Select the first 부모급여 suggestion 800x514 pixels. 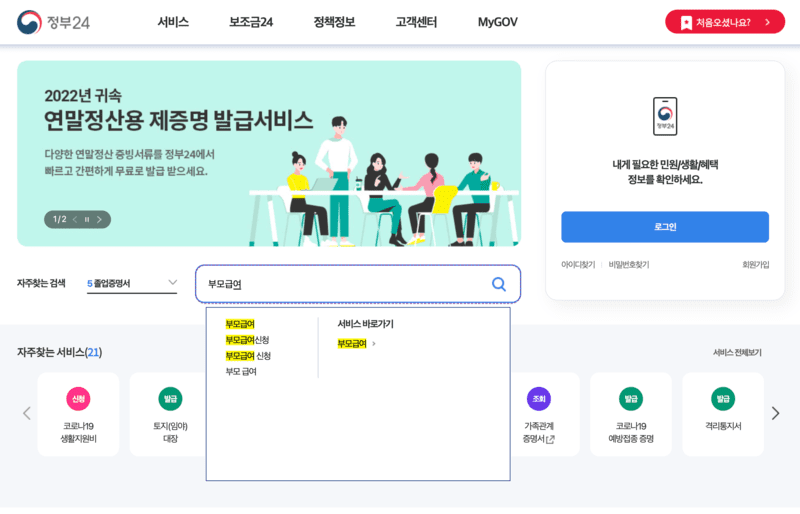(x=240, y=324)
